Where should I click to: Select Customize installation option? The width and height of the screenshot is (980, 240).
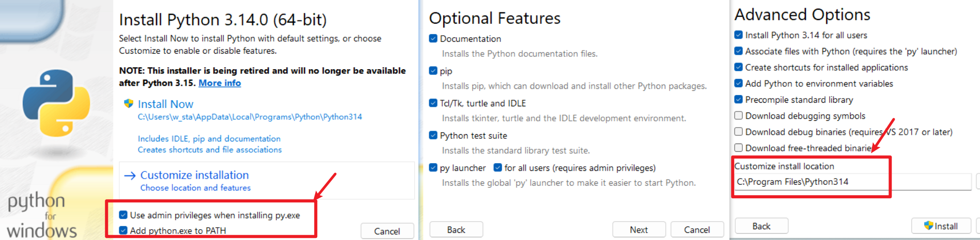[194, 175]
